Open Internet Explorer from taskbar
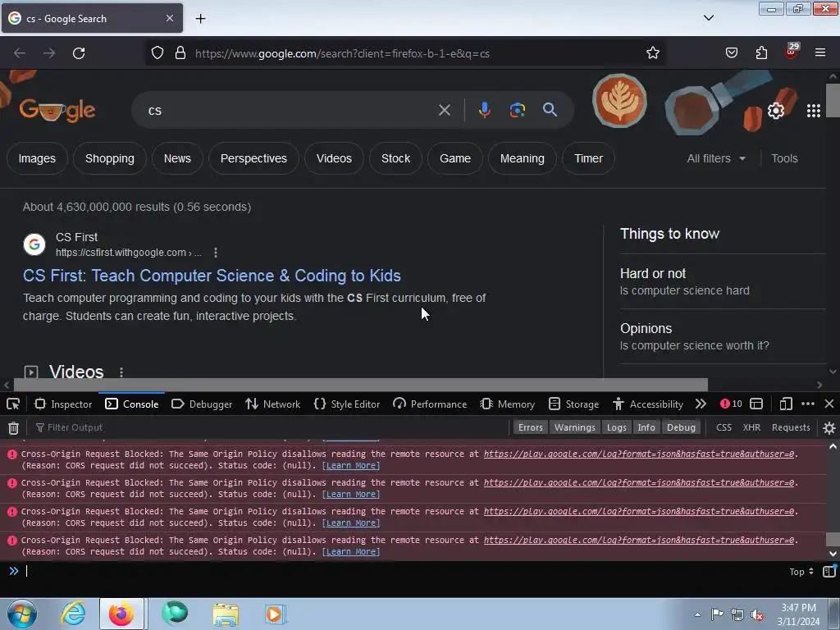Image resolution: width=840 pixels, height=630 pixels. point(73,614)
